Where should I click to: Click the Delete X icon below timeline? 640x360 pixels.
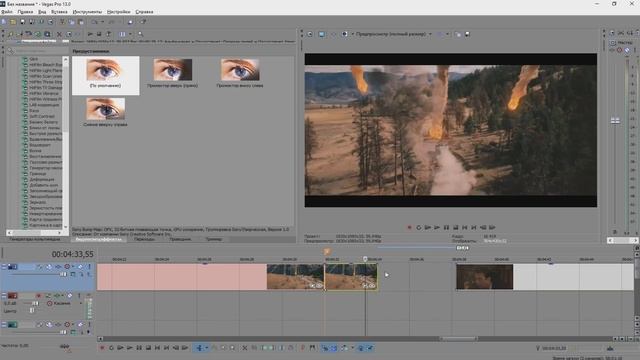[x=244, y=348]
